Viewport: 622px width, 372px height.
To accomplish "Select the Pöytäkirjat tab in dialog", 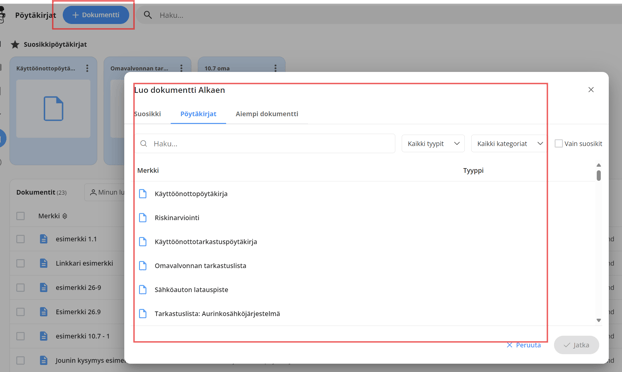I will (198, 114).
